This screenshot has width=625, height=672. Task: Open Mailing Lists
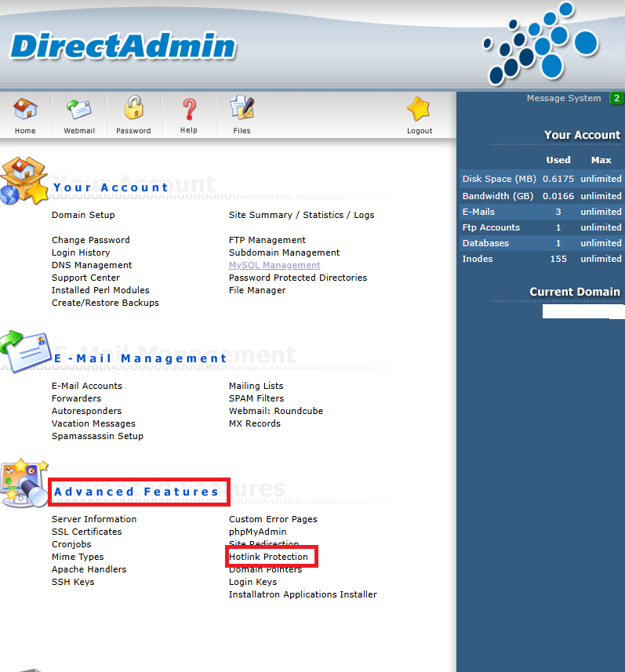coord(256,386)
